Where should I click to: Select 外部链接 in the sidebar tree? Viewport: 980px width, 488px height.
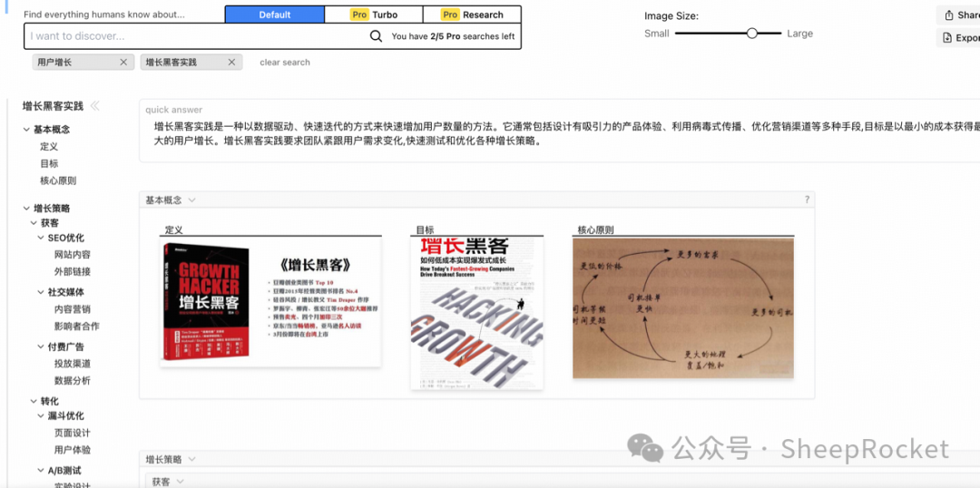[73, 271]
